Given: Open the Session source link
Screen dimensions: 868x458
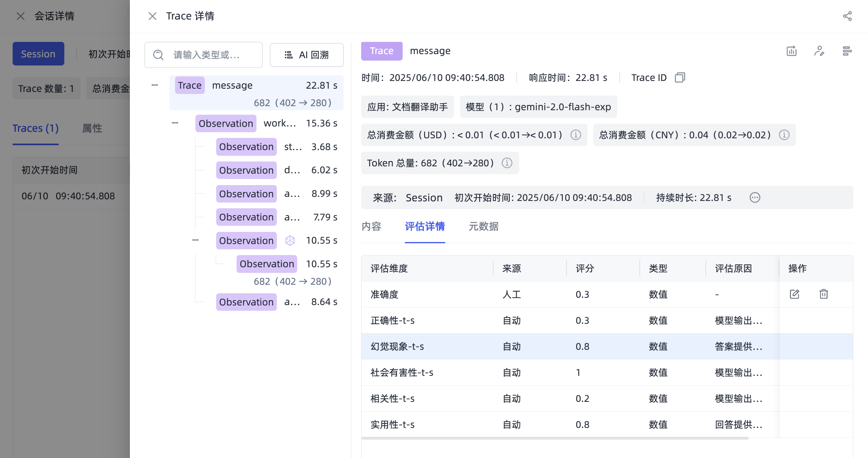Looking at the screenshot, I should point(424,198).
